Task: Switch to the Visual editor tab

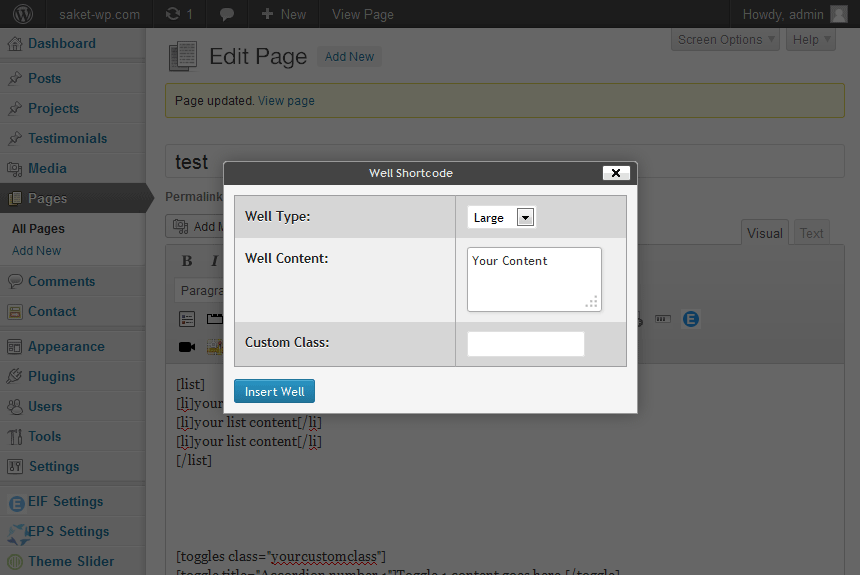Action: (x=765, y=233)
